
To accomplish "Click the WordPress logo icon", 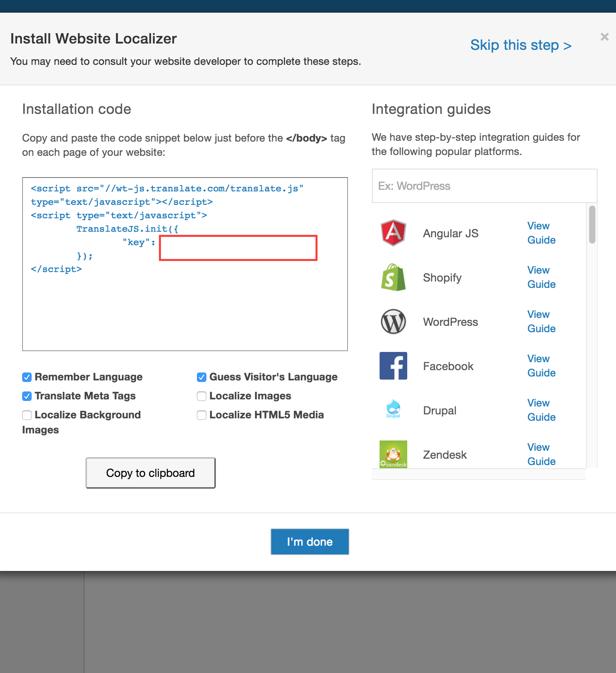I will point(393,321).
